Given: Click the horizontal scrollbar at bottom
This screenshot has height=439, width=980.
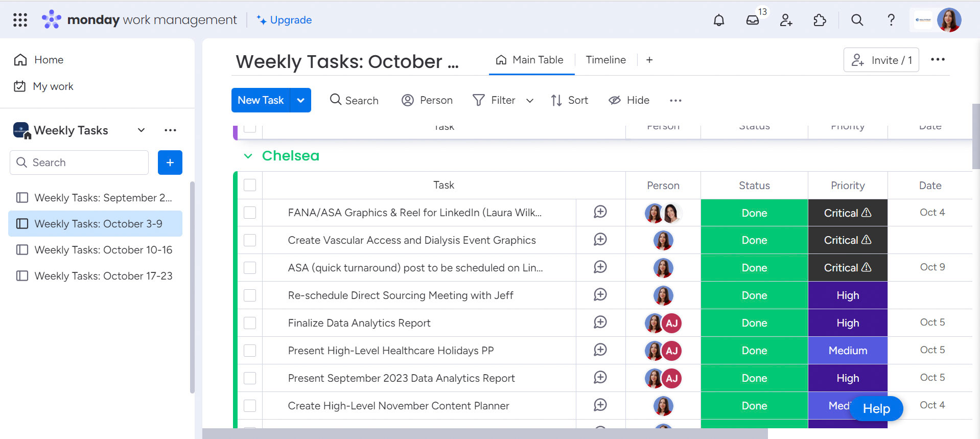Looking at the screenshot, I should pos(485,434).
